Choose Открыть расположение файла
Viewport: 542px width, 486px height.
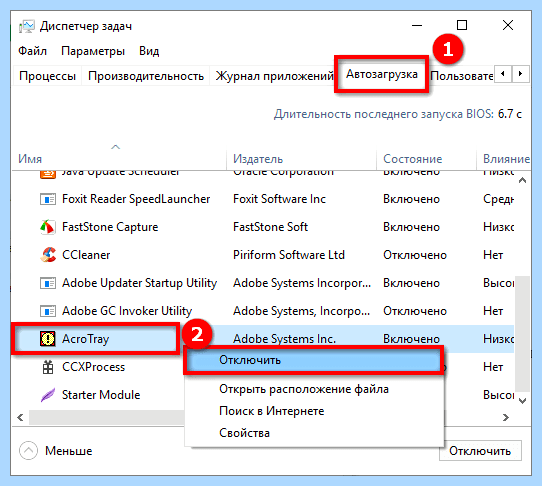pos(304,389)
